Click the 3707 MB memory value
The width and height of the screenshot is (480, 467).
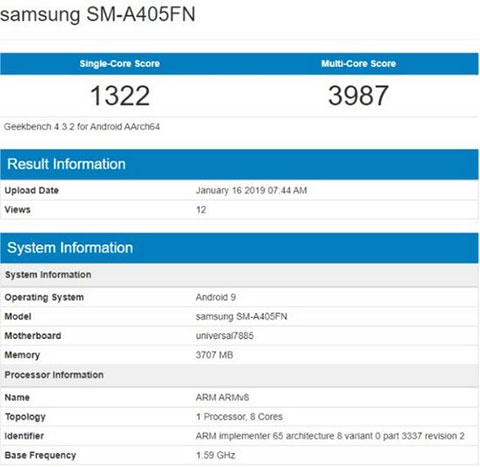214,355
